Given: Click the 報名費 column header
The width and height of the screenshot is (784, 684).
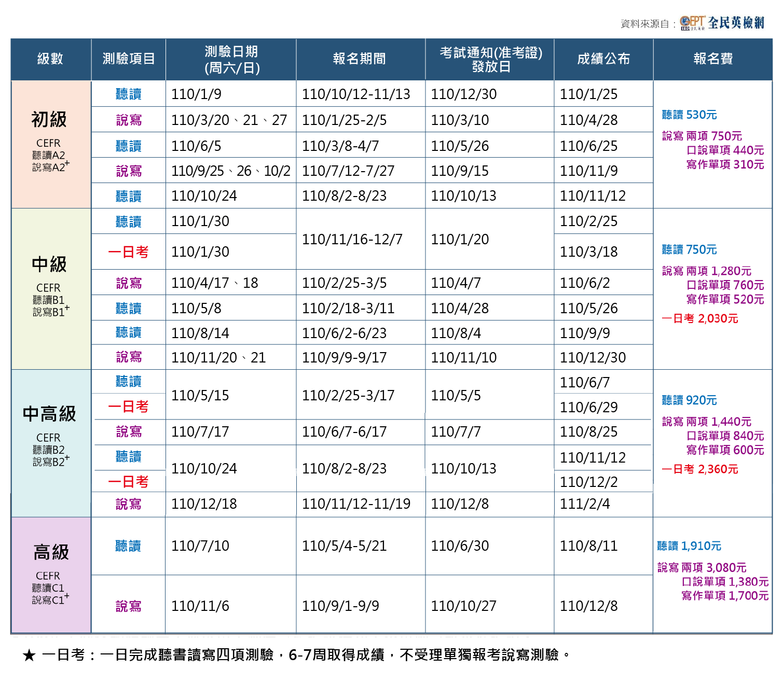Looking at the screenshot, I should click(713, 59).
